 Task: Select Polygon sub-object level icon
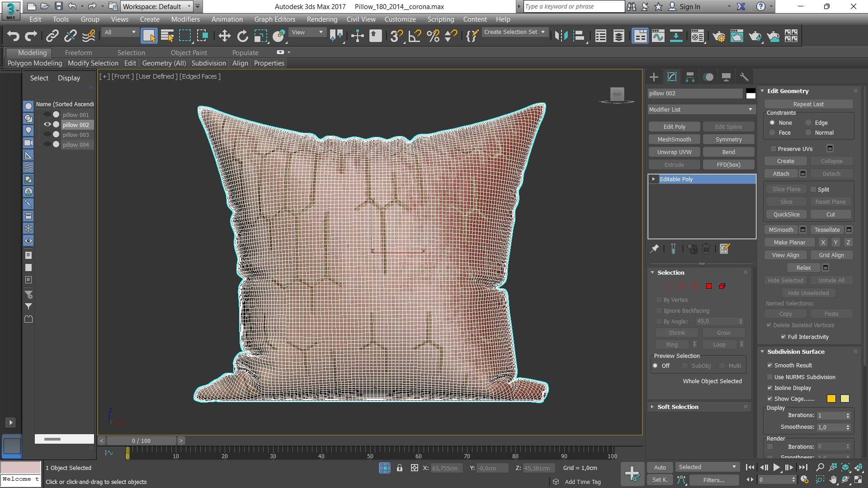(709, 286)
